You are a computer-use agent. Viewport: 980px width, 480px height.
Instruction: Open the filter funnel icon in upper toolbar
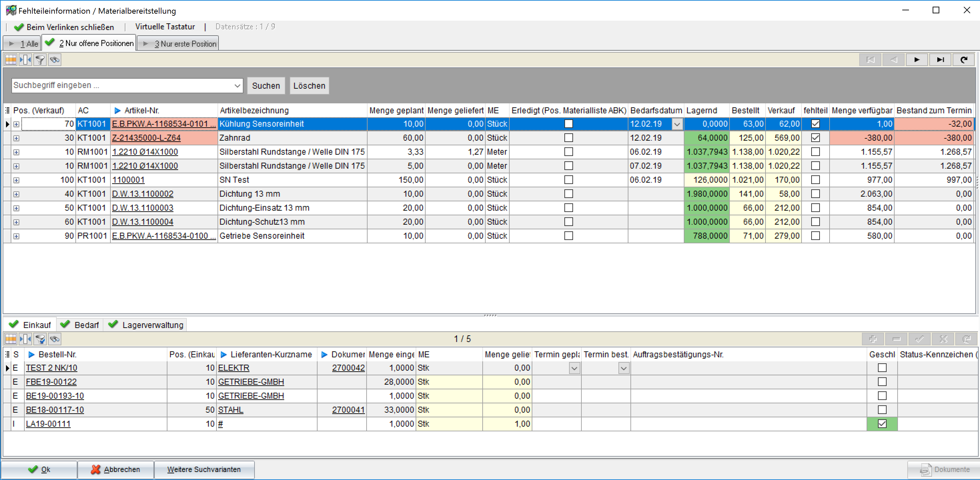pos(40,60)
